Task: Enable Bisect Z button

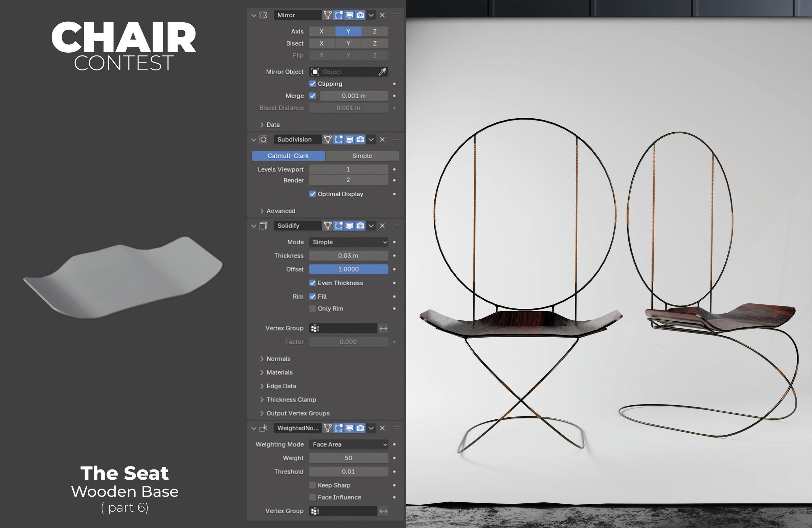Action: (x=375, y=44)
